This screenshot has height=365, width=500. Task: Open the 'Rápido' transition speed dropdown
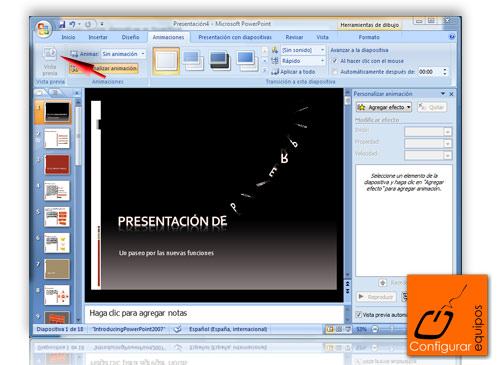[303, 61]
